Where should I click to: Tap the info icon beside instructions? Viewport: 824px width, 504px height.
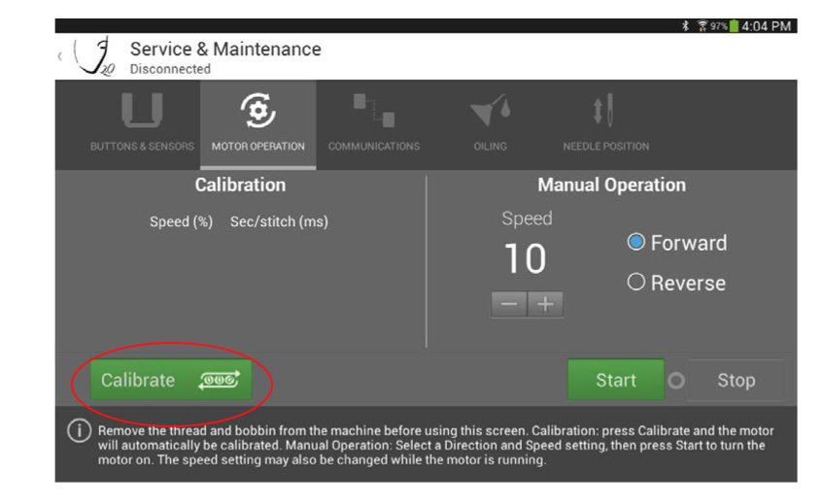[x=79, y=431]
